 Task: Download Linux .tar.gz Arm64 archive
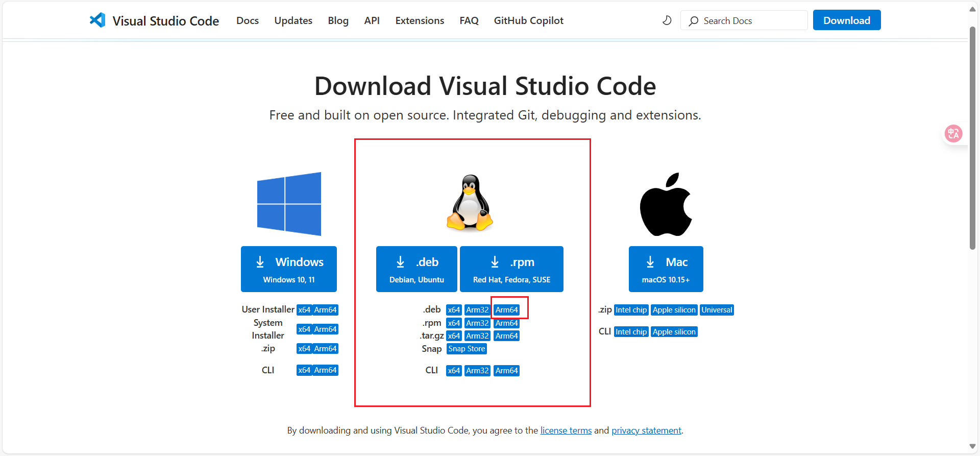point(507,336)
